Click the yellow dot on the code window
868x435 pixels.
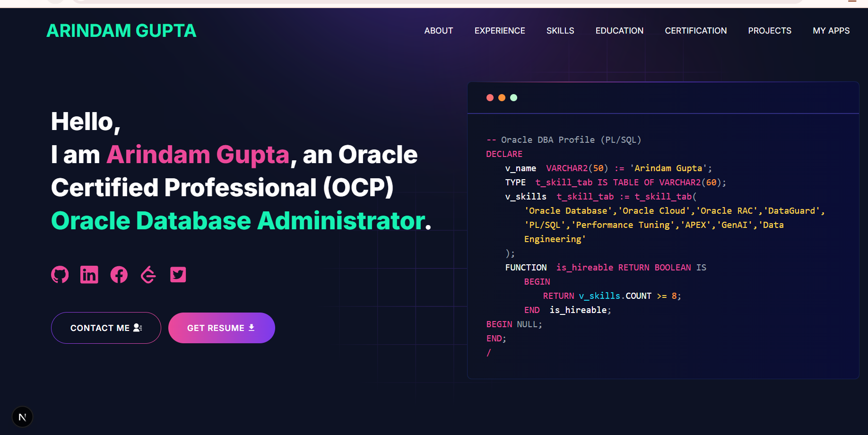pyautogui.click(x=502, y=98)
